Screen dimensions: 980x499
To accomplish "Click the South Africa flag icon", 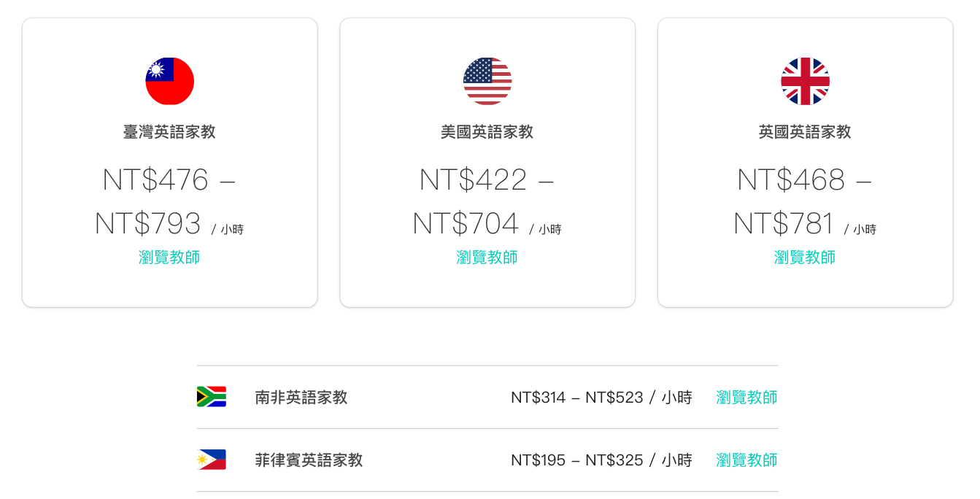I will [x=212, y=397].
